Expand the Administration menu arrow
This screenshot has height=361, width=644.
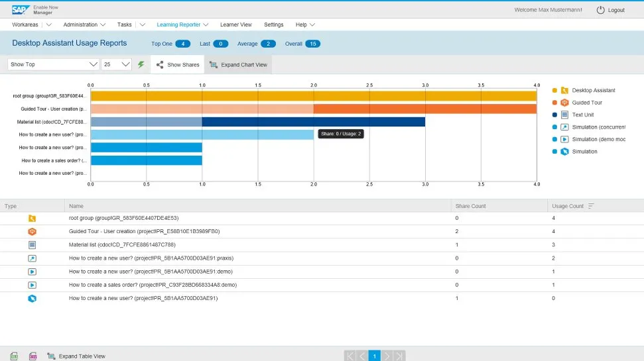point(103,25)
